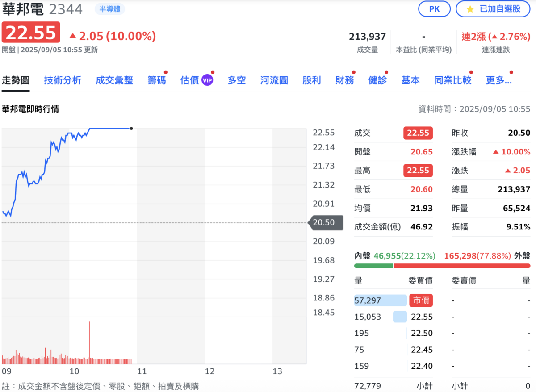Click the 資料時間 timestamp text

[x=474, y=109]
